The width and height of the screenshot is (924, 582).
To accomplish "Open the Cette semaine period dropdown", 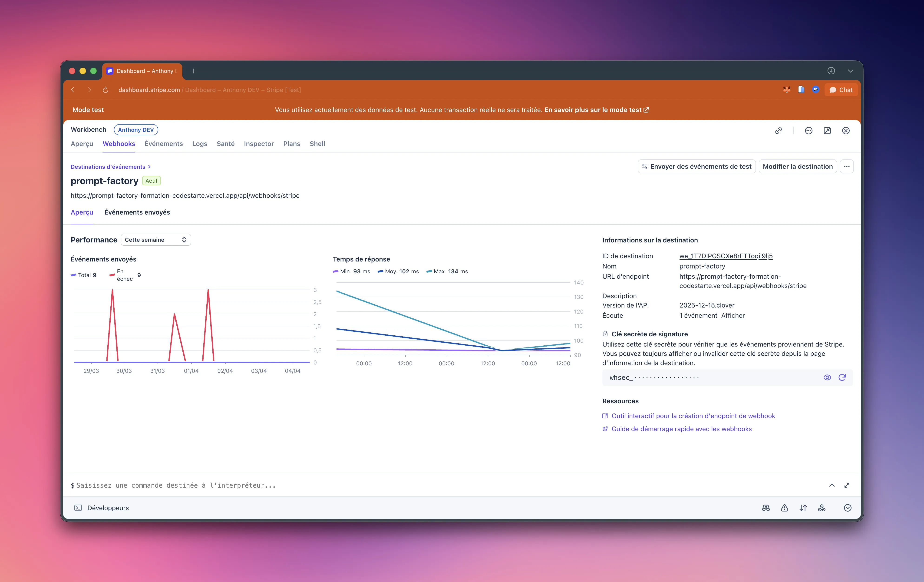I will click(155, 240).
